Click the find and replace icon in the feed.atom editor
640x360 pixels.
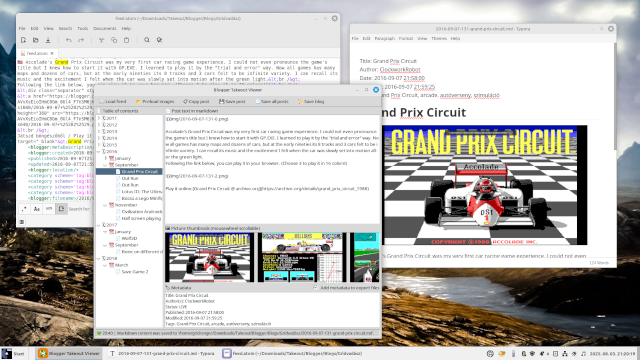pyautogui.click(x=159, y=40)
